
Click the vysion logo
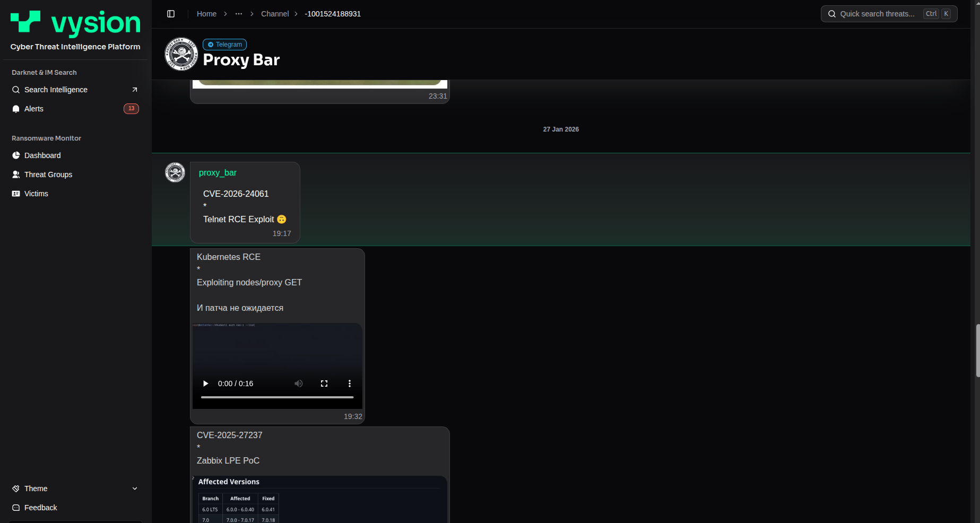[75, 23]
